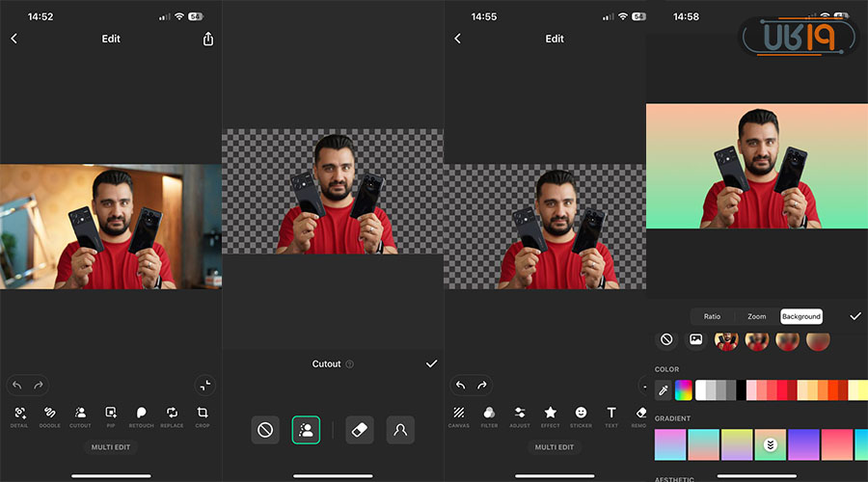Expand the selected gradient's double-chevron

click(770, 444)
